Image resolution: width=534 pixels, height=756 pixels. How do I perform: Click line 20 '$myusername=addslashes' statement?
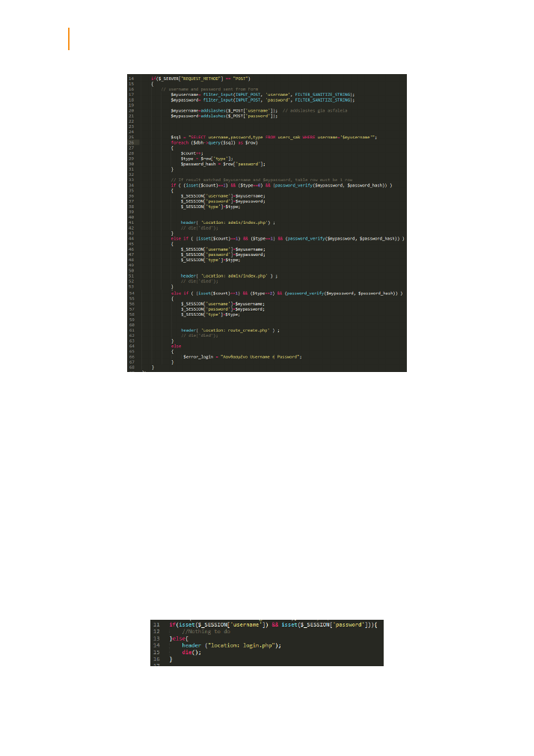224,111
